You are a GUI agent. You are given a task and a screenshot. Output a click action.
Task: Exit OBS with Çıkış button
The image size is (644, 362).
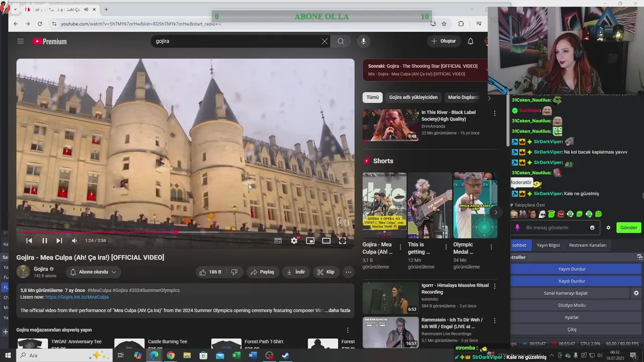pyautogui.click(x=572, y=329)
